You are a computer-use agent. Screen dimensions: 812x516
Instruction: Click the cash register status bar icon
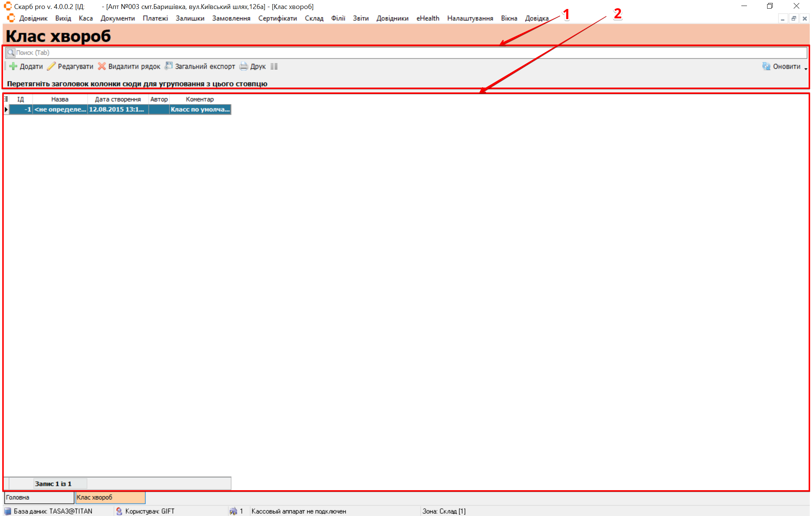pyautogui.click(x=233, y=511)
